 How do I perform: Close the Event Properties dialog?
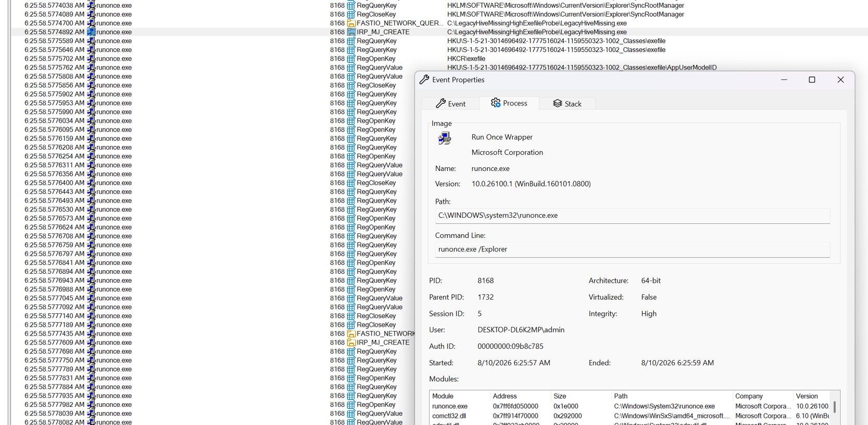pos(840,79)
